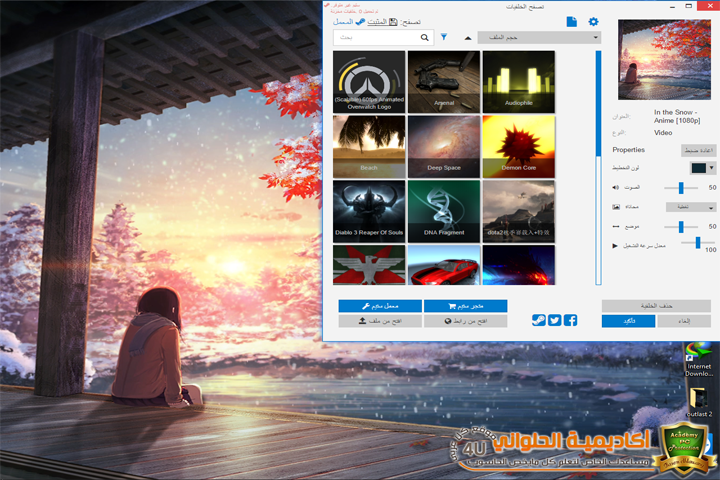Click the In the Snow - Anime title text
The width and height of the screenshot is (720, 480).
(677, 116)
